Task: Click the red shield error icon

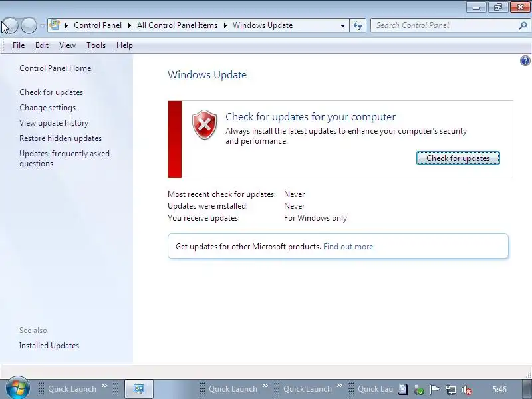Action: tap(205, 124)
